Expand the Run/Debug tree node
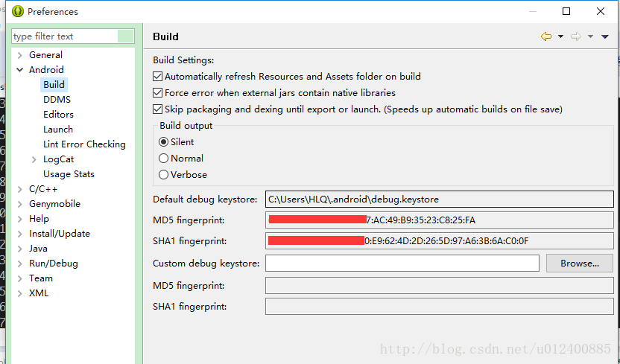The height and width of the screenshot is (364, 620). click(x=20, y=264)
